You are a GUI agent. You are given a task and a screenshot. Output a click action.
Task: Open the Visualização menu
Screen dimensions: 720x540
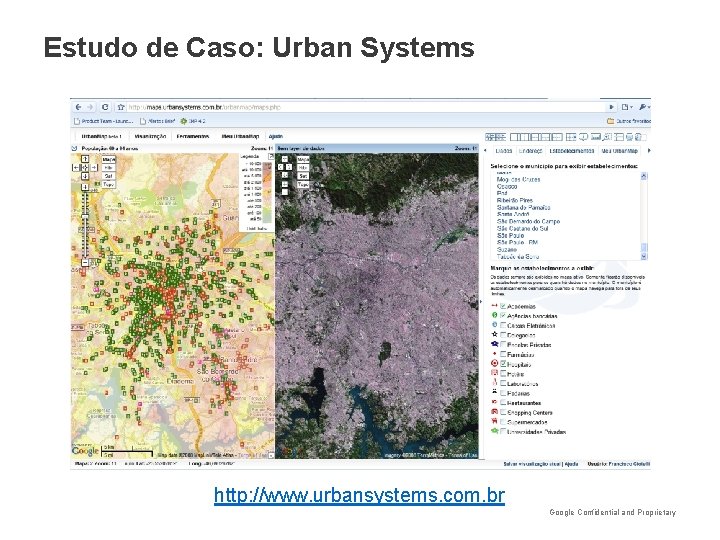150,136
